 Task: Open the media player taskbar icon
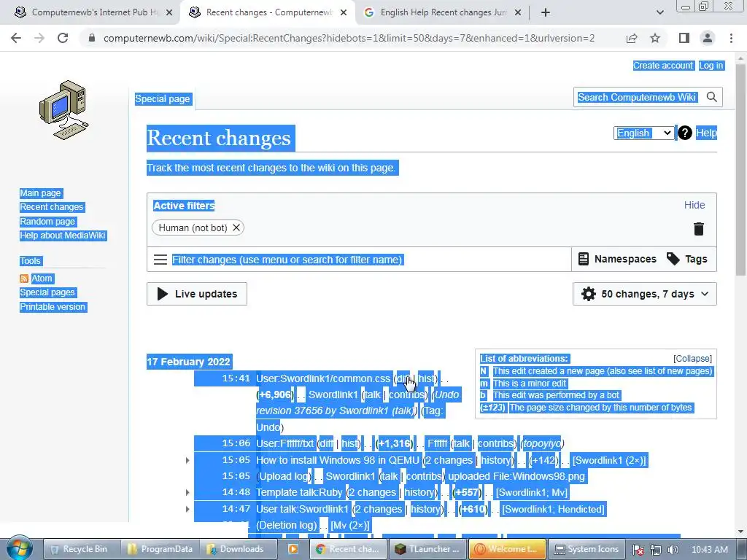[x=293, y=549]
